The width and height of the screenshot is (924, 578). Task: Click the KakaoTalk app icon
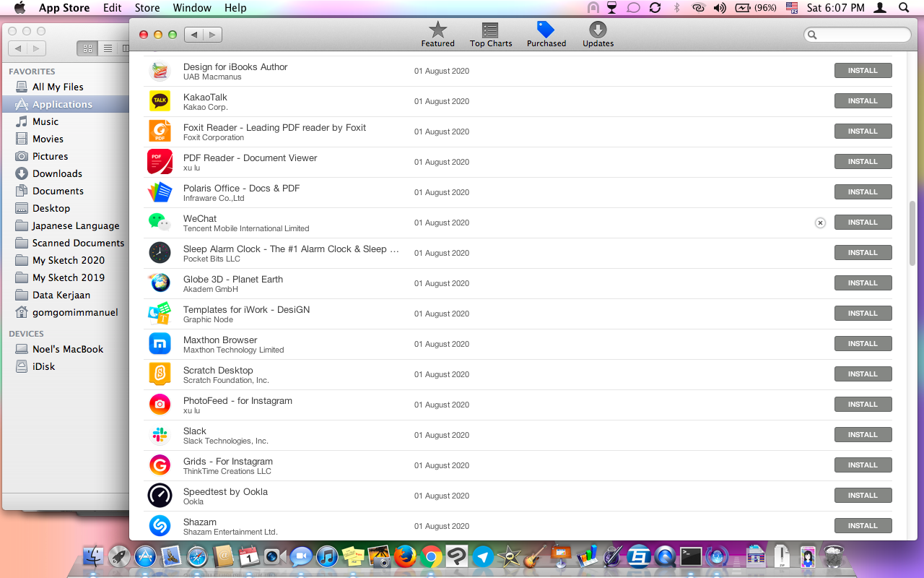tap(160, 101)
